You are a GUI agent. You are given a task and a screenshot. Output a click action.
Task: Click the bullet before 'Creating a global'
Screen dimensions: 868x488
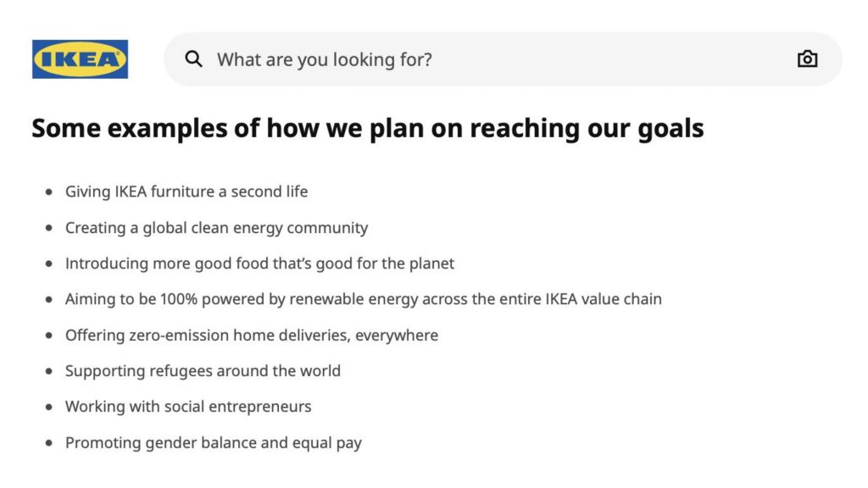click(49, 228)
